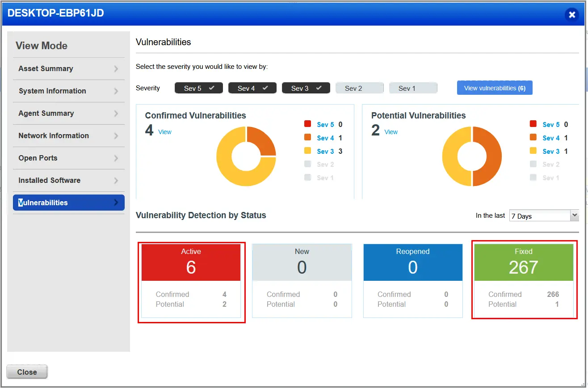The height and width of the screenshot is (389, 588).
Task: Click the chevron beside Installed Software
Action: pos(116,181)
